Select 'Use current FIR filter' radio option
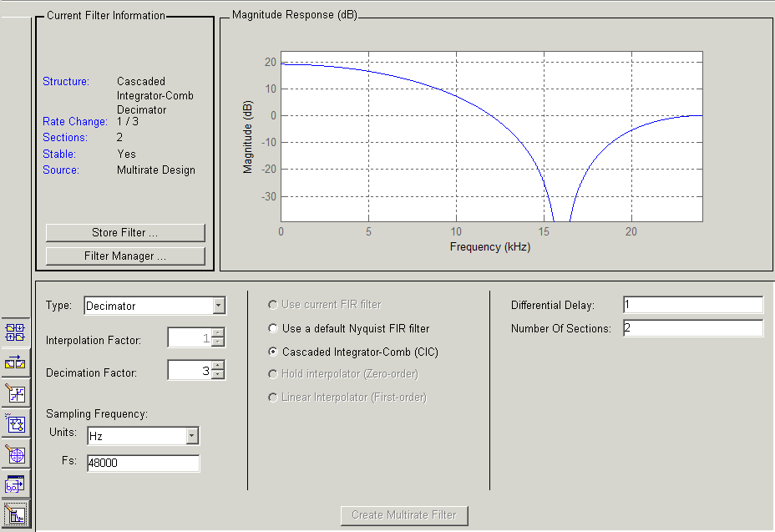 (x=325, y=305)
